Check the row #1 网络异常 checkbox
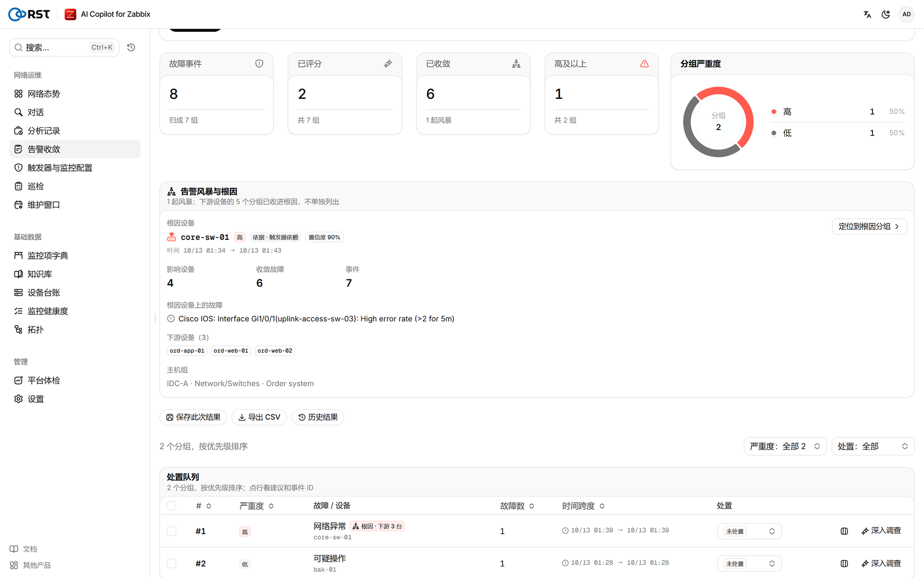Viewport: 924px width, 578px height. (171, 531)
